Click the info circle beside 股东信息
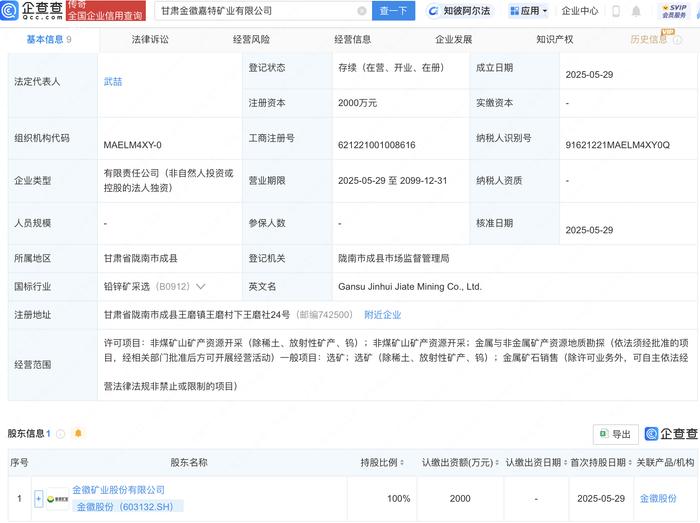 point(61,434)
